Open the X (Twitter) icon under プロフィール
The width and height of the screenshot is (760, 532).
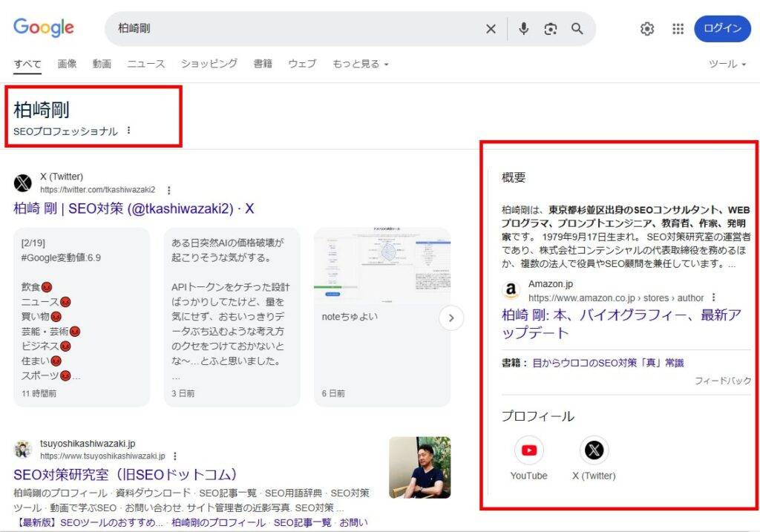[593, 449]
